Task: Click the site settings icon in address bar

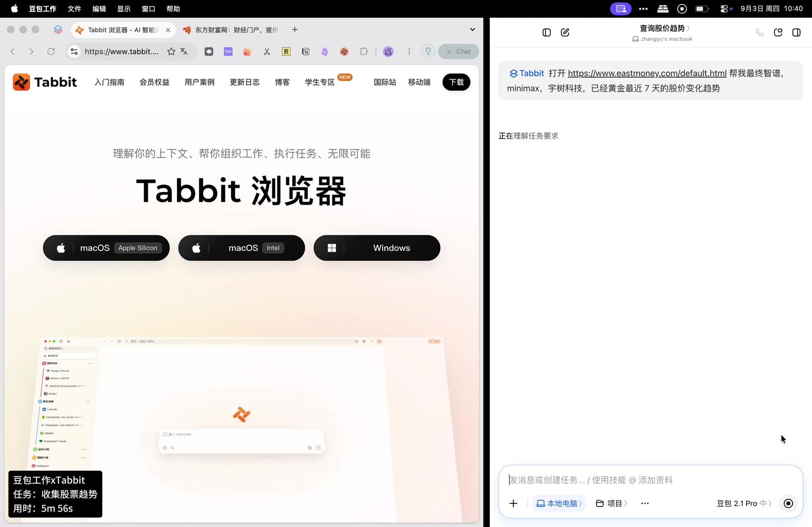Action: tap(74, 51)
